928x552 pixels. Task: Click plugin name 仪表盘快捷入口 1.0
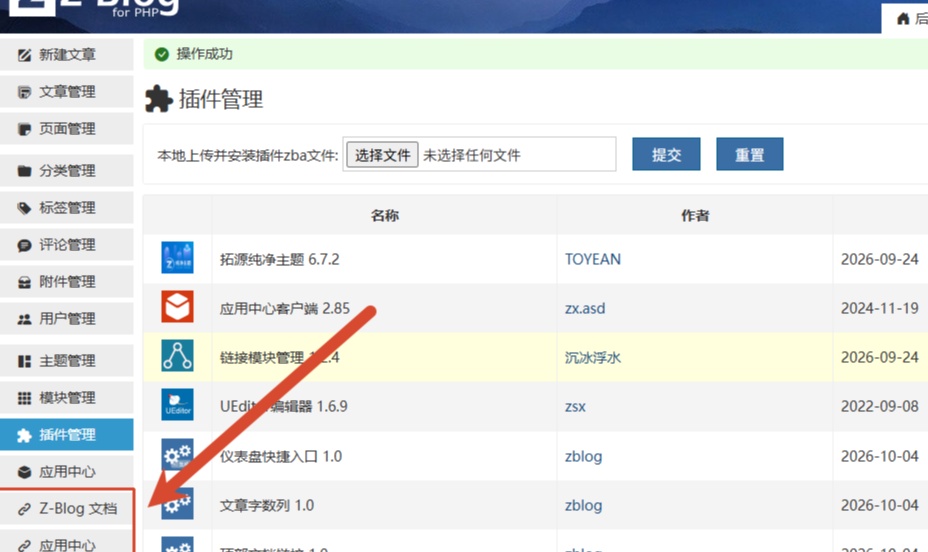tap(281, 456)
